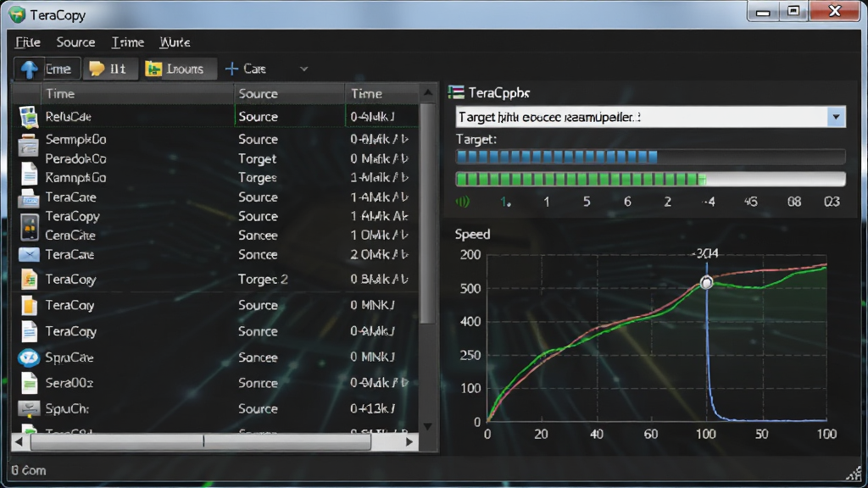Click the 'Torgec 2' cell
The width and height of the screenshot is (868, 488).
point(263,280)
